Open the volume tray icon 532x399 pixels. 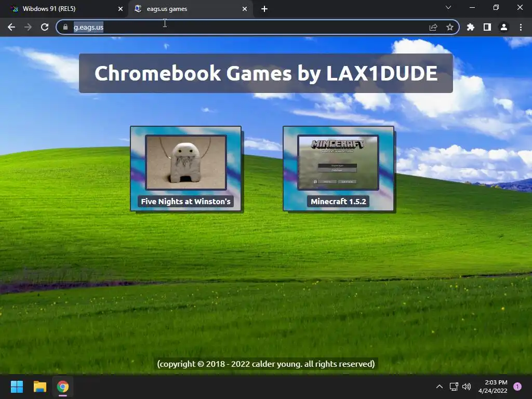coord(467,387)
